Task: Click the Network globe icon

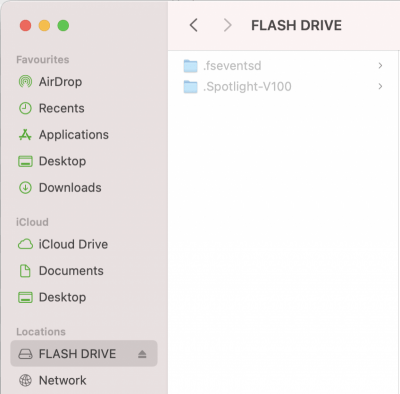Action: pos(25,380)
